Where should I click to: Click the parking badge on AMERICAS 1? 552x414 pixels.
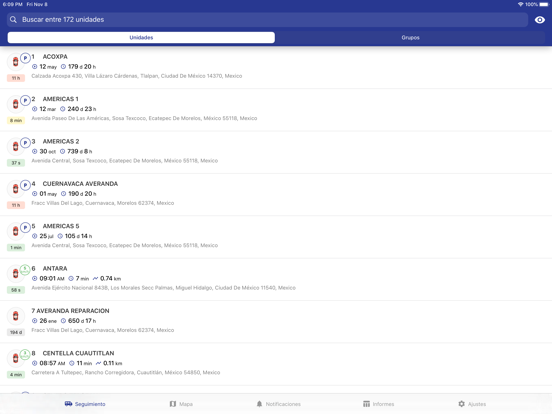tap(25, 100)
